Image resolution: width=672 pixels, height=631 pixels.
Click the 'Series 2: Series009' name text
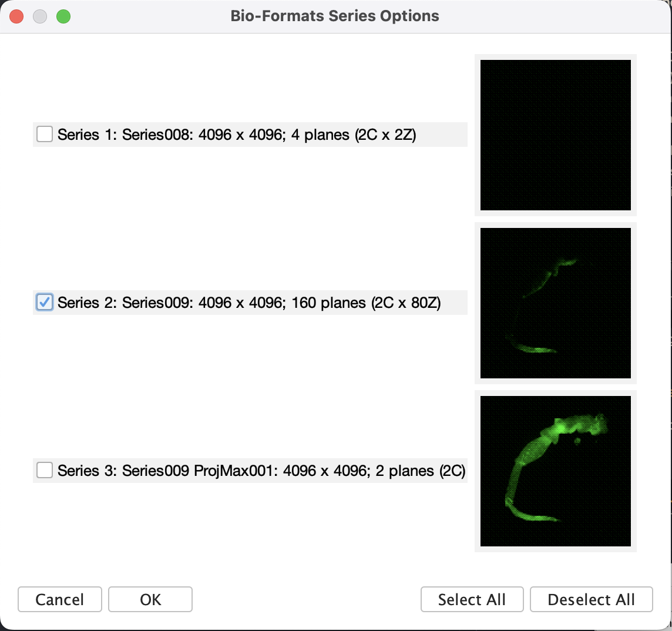pyautogui.click(x=126, y=303)
